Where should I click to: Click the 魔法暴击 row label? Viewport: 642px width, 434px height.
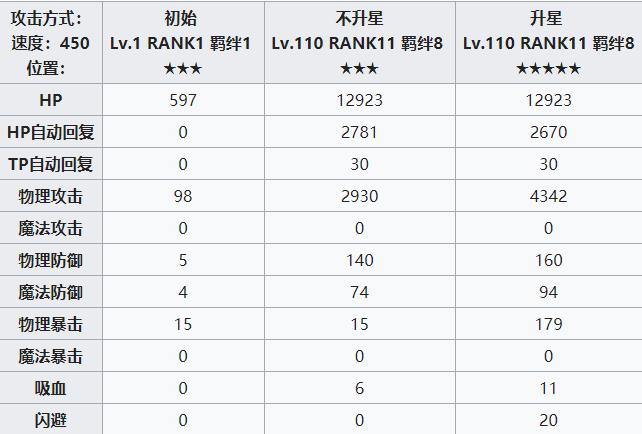(51, 356)
